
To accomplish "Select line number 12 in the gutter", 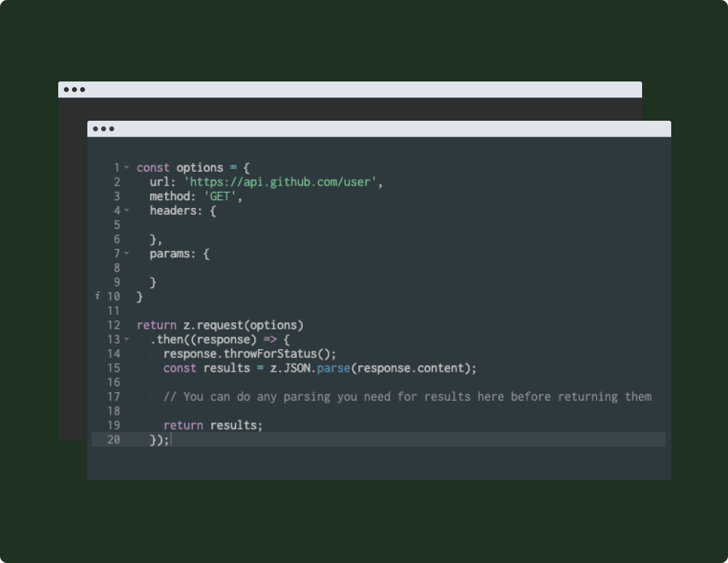I will (x=114, y=325).
